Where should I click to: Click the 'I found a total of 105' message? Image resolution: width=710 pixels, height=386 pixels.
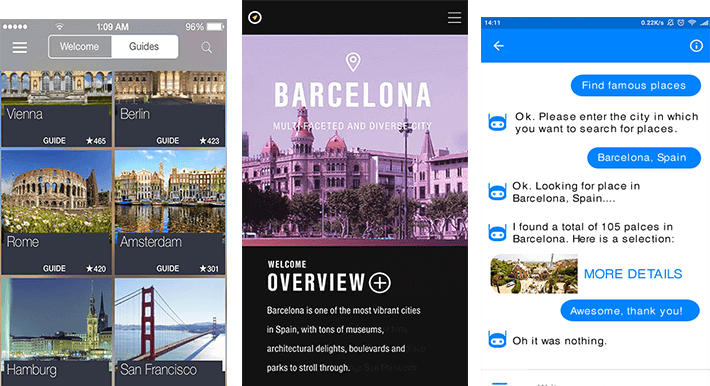593,232
